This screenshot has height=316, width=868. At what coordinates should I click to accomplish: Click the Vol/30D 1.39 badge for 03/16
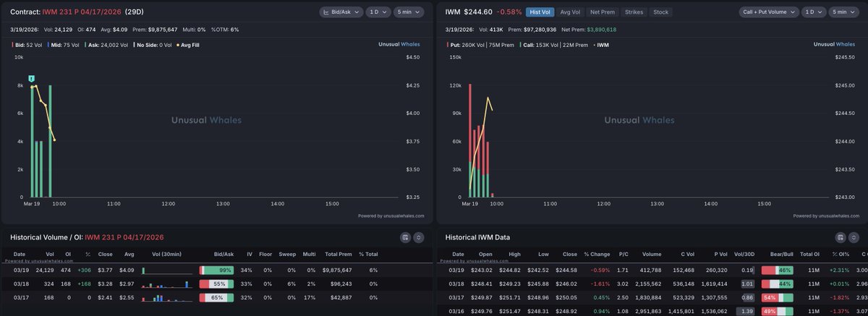(744, 311)
